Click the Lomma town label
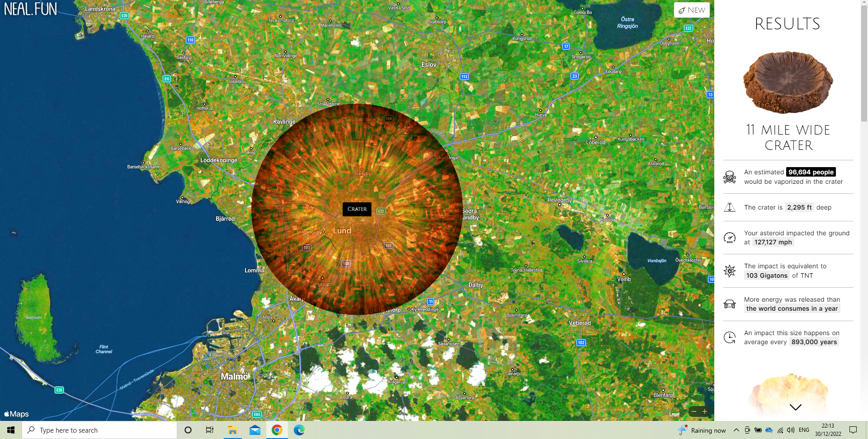Screen dimensions: 868x439 [254, 271]
